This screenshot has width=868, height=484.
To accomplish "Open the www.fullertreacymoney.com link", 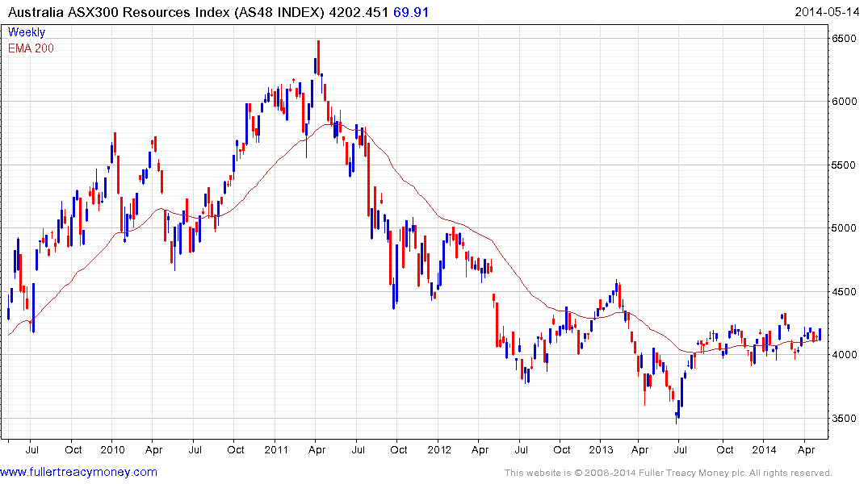I will [x=78, y=472].
